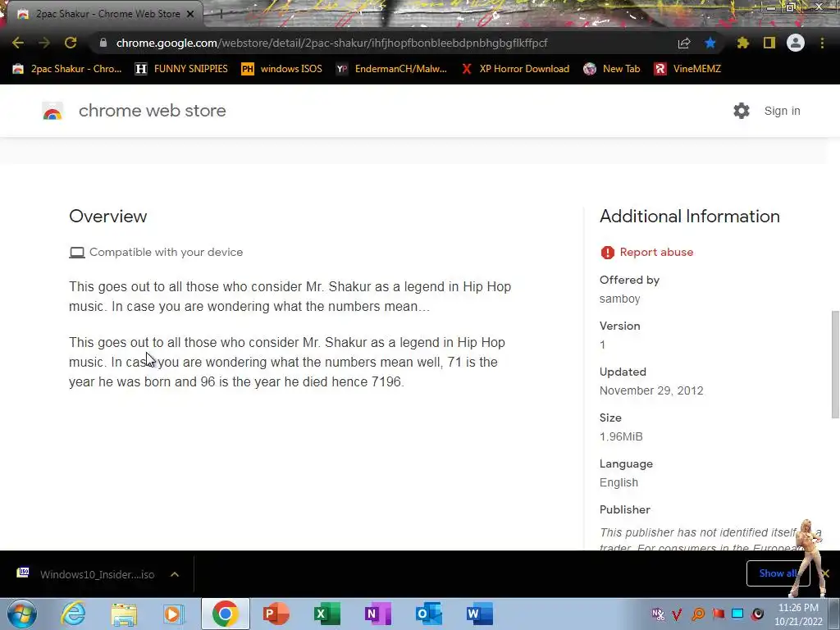Click the red V tray icon
This screenshot has width=840, height=630.
677,614
